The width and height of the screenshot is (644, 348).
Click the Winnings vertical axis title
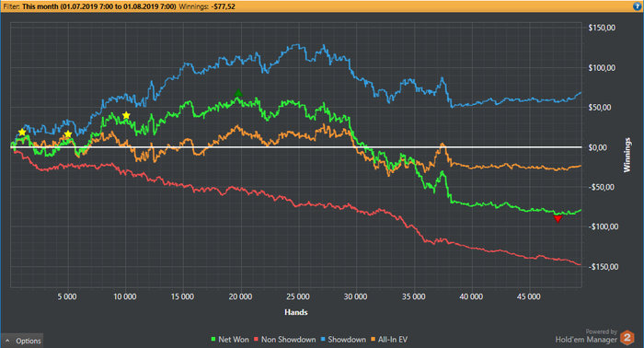pyautogui.click(x=627, y=155)
